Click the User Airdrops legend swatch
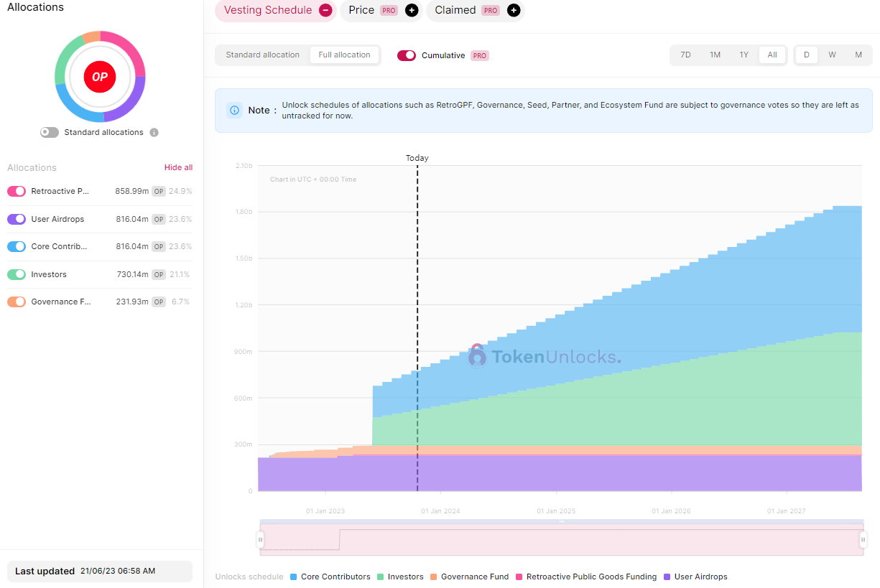Image resolution: width=880 pixels, height=588 pixels. coord(667,577)
